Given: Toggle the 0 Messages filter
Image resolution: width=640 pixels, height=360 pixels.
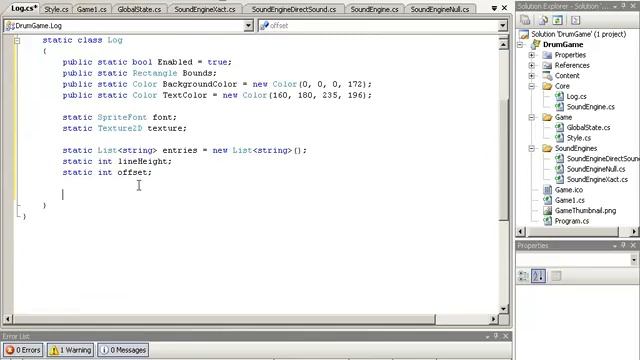Looking at the screenshot, I should (x=123, y=350).
